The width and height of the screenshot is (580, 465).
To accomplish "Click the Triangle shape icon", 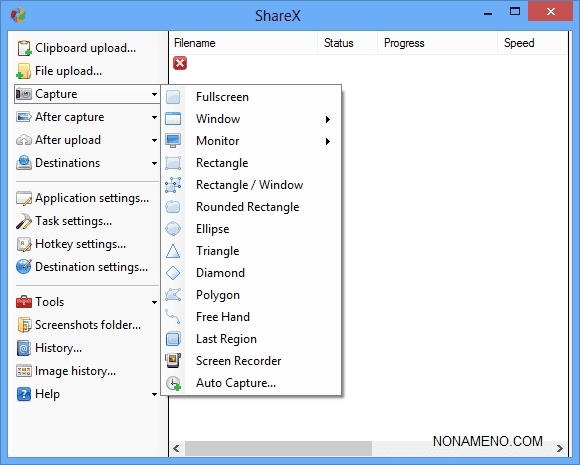I will pos(173,251).
